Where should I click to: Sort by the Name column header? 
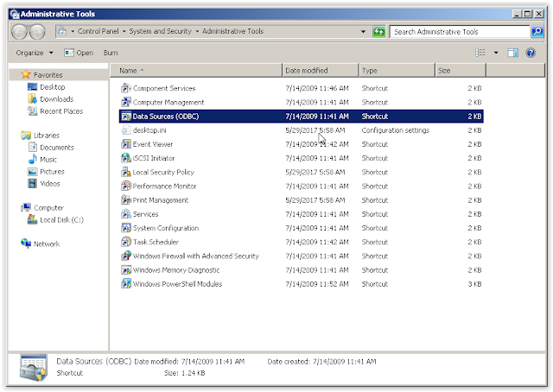point(196,71)
